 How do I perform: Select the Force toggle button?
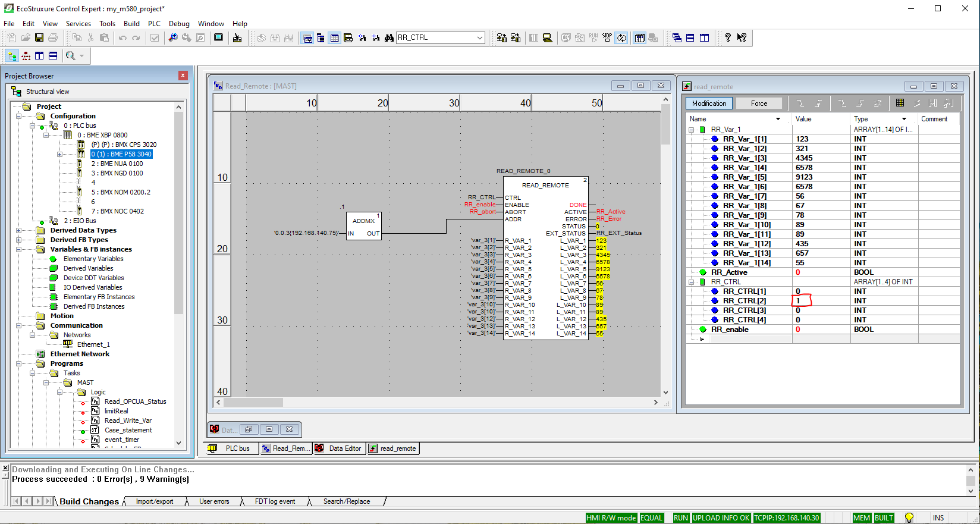(x=759, y=103)
